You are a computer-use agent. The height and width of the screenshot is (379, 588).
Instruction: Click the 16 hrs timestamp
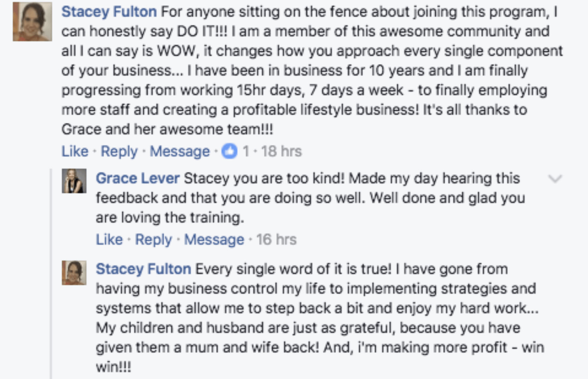[276, 239]
